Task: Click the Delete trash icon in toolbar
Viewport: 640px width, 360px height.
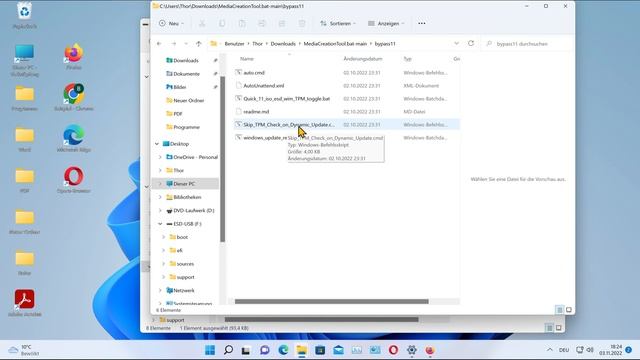Action: (302, 24)
